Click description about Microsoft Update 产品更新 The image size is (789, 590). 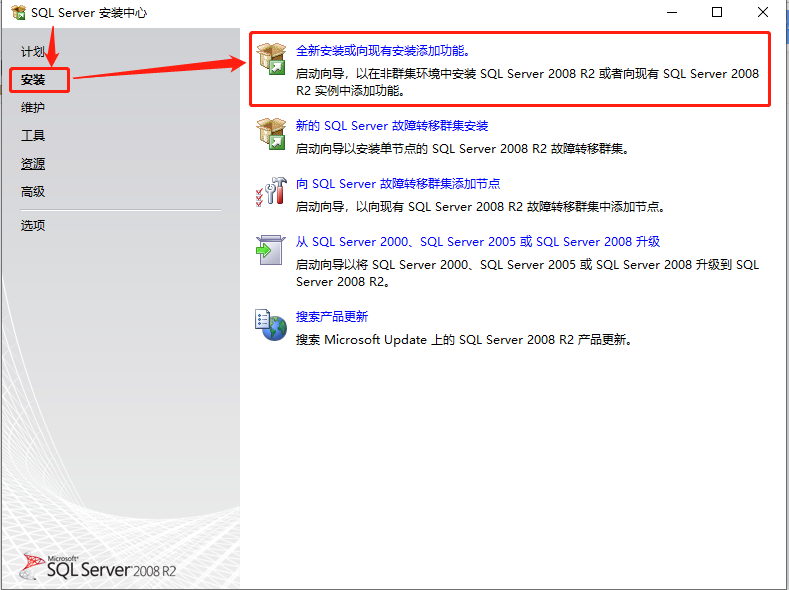click(464, 340)
